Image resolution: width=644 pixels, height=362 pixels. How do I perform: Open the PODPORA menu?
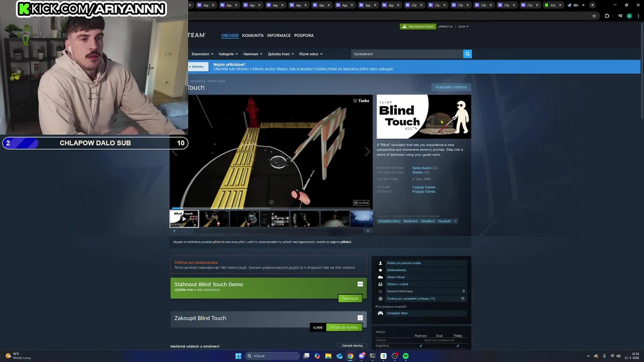click(x=304, y=35)
